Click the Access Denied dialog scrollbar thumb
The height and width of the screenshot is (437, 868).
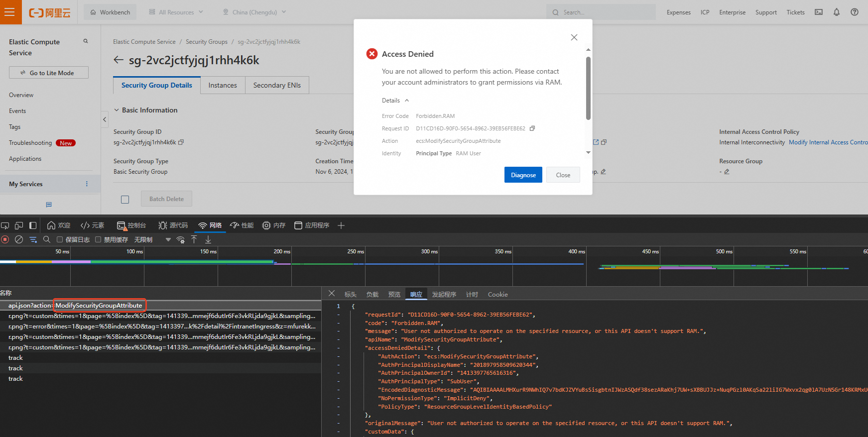tap(588, 88)
